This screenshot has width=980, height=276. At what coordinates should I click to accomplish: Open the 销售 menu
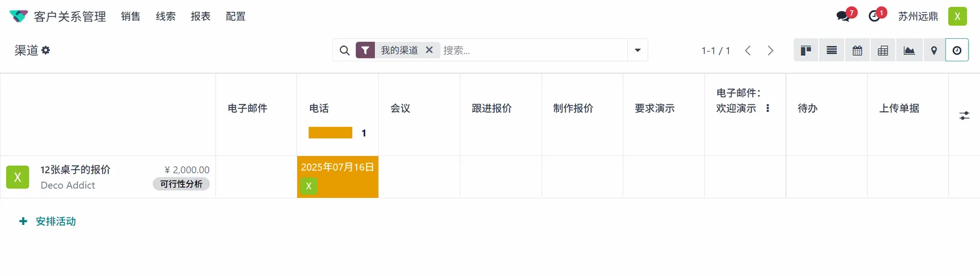pos(131,16)
